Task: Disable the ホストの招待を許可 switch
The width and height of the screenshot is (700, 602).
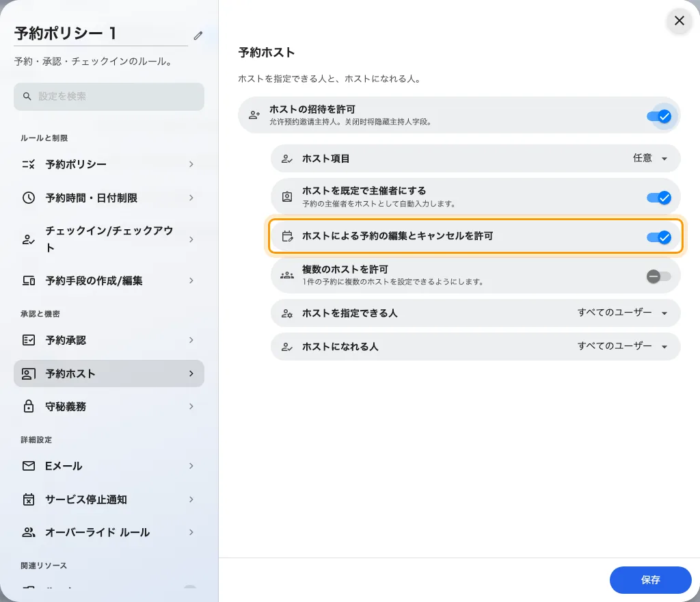Action: (659, 116)
